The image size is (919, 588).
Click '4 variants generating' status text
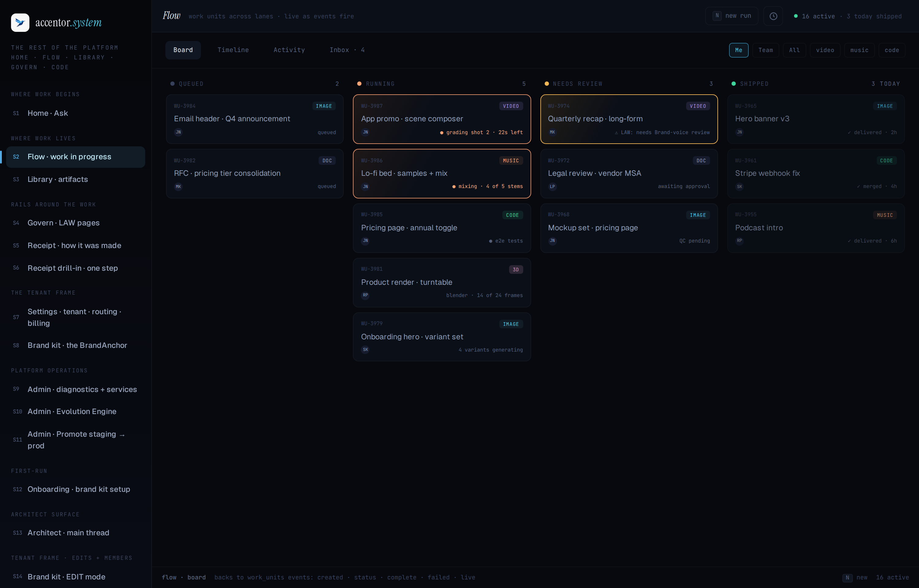(491, 350)
